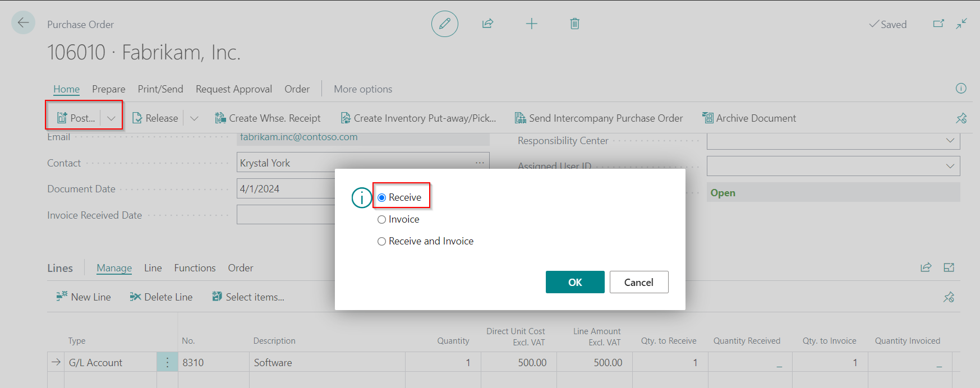Show More options
Viewport: 980px width, 388px height.
tap(363, 89)
